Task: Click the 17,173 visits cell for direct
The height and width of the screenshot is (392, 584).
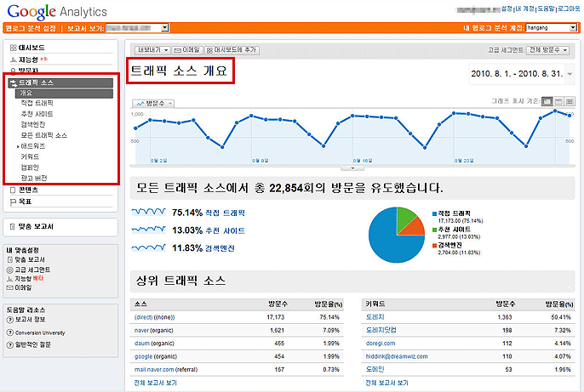Action: (x=276, y=317)
